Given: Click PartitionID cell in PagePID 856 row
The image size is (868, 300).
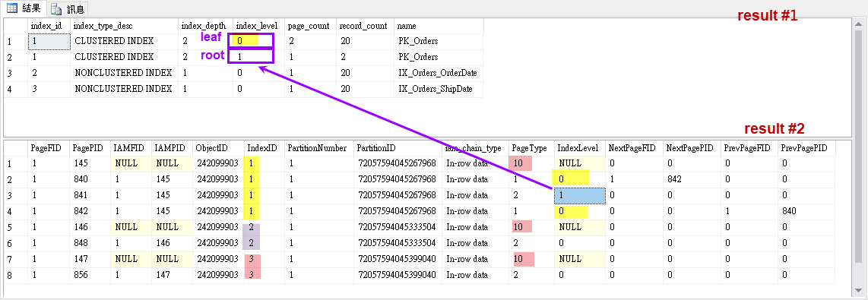Looking at the screenshot, I should click(398, 275).
